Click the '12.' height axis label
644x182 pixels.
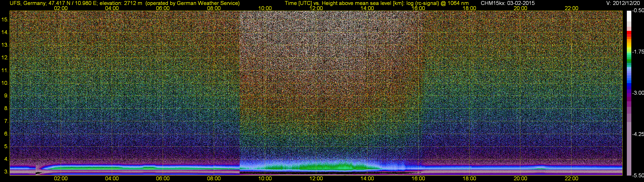(x=5, y=58)
